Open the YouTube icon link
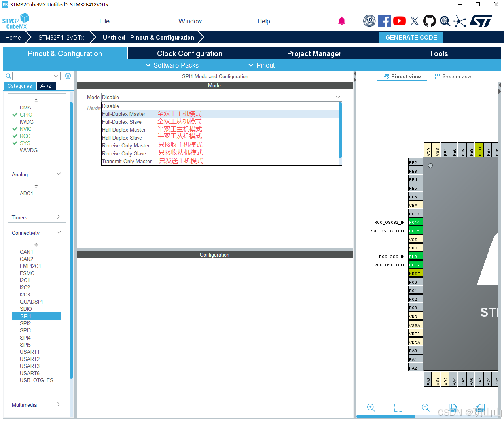This screenshot has height=421, width=504. pos(399,21)
